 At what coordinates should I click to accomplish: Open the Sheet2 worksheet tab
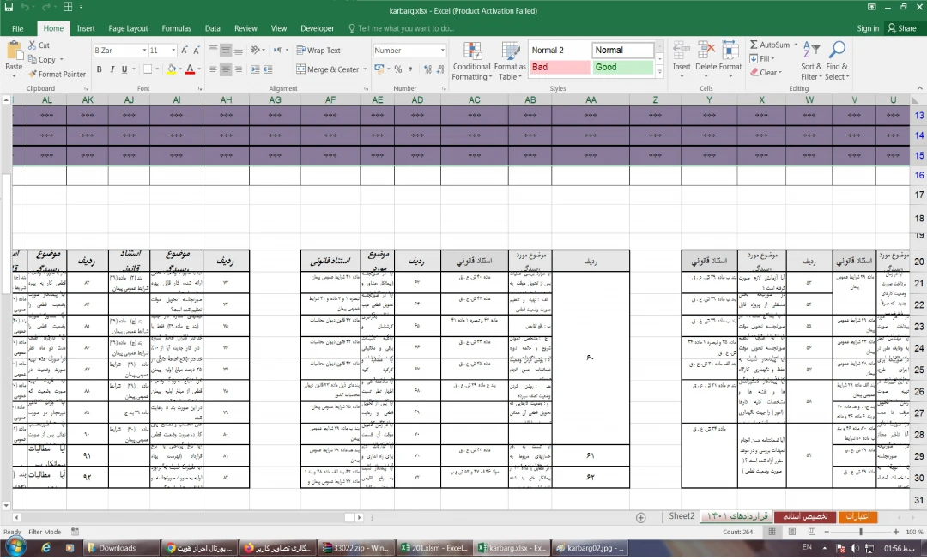pyautogui.click(x=682, y=516)
